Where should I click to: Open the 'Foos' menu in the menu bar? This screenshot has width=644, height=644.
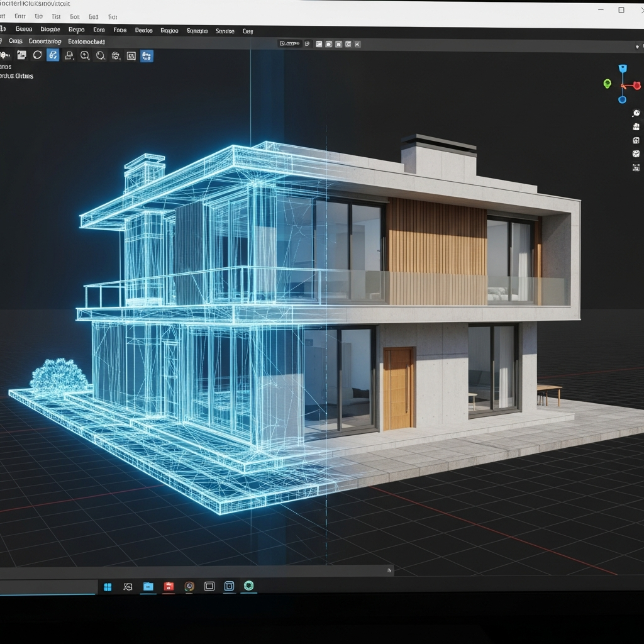[x=119, y=30]
